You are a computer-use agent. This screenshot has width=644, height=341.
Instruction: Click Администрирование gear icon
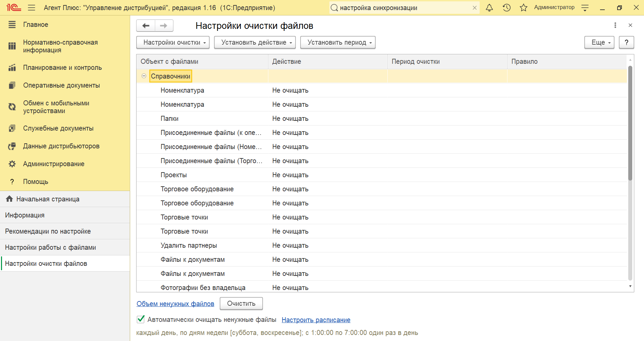tap(12, 164)
